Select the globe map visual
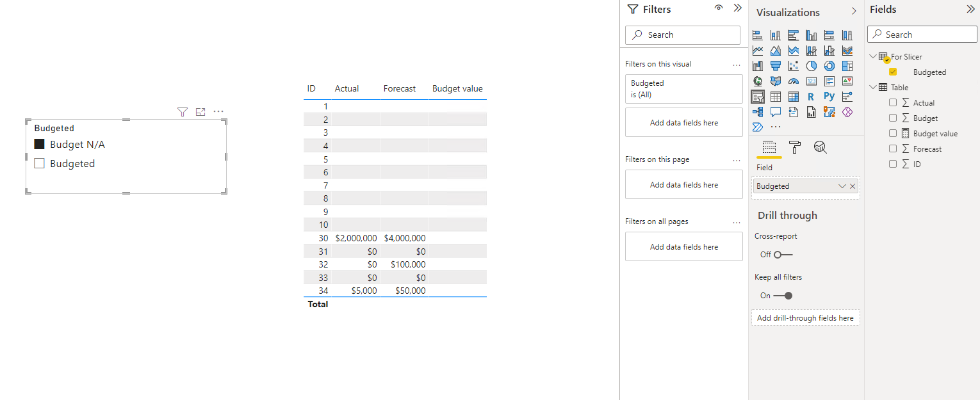The width and height of the screenshot is (980, 400). 758,81
